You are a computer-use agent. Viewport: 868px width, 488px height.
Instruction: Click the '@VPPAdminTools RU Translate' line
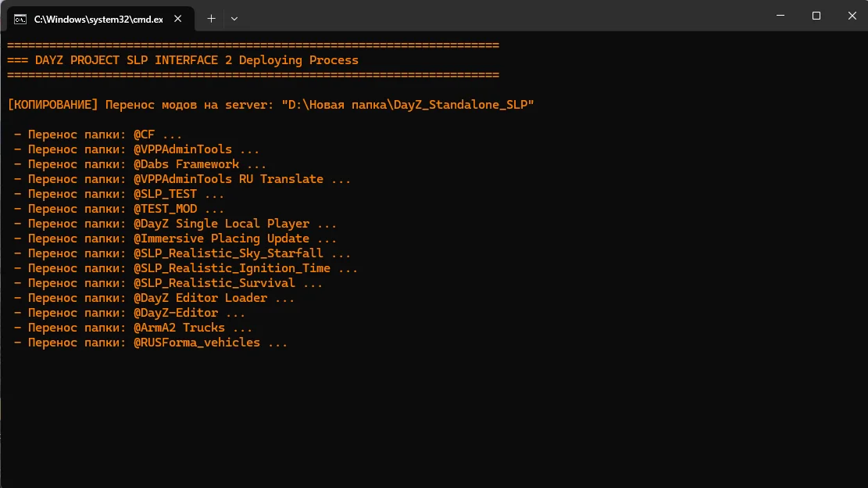tap(182, 179)
